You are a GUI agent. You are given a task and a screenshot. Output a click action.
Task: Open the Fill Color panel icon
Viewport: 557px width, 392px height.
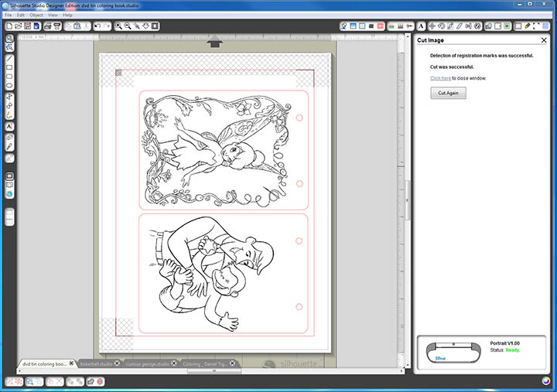pos(343,26)
